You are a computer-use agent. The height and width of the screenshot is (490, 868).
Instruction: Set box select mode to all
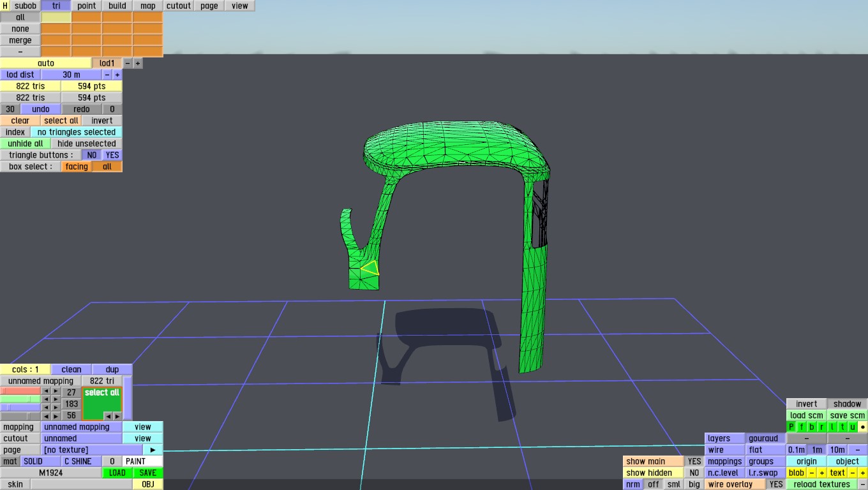tap(107, 167)
